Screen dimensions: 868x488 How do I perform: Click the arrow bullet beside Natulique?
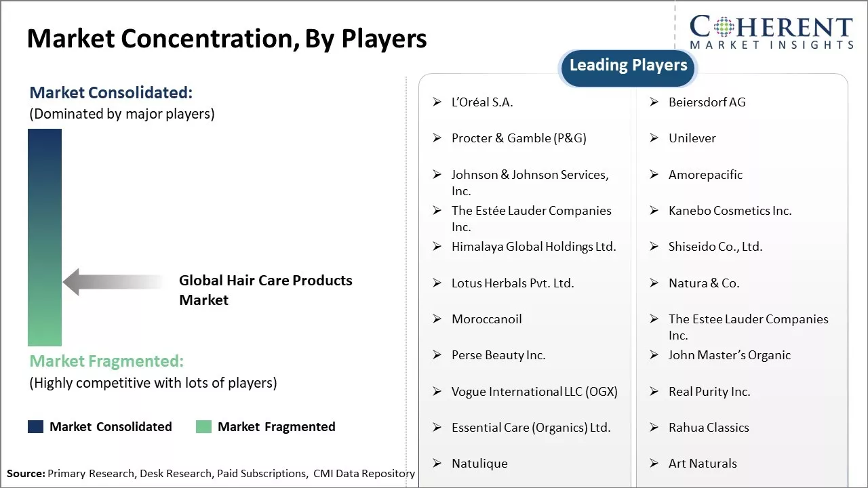[437, 464]
